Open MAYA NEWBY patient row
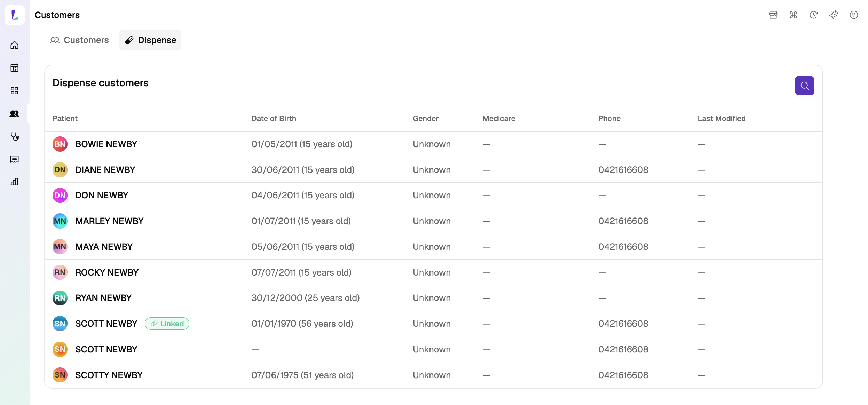868x405 pixels. tap(434, 247)
